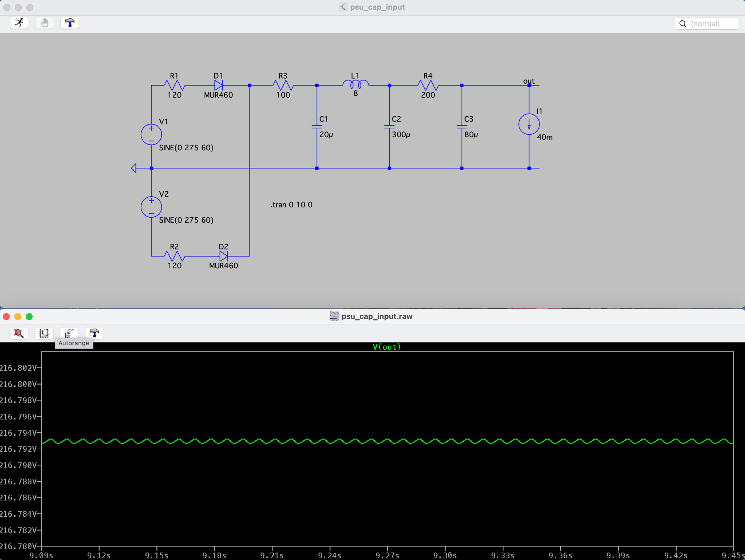Select capacitor C2 symbol
The width and height of the screenshot is (745, 560).
point(389,127)
